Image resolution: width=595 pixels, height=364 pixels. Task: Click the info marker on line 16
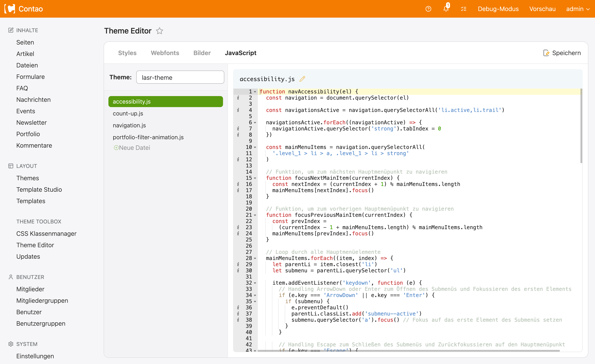point(238,184)
